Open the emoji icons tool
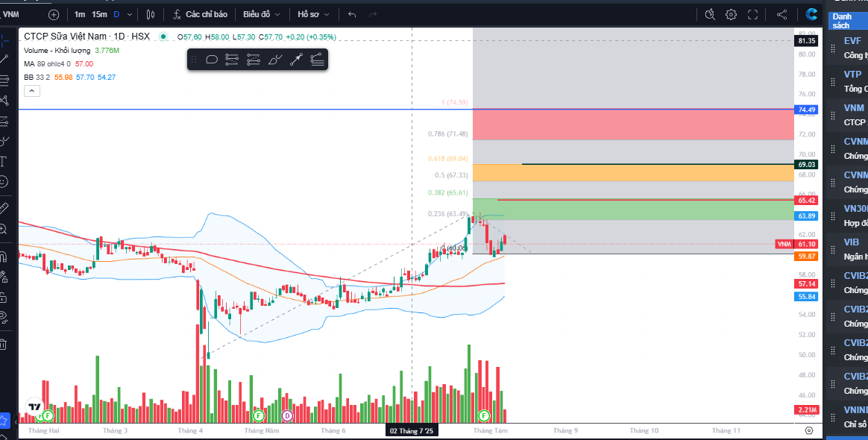 point(3,181)
